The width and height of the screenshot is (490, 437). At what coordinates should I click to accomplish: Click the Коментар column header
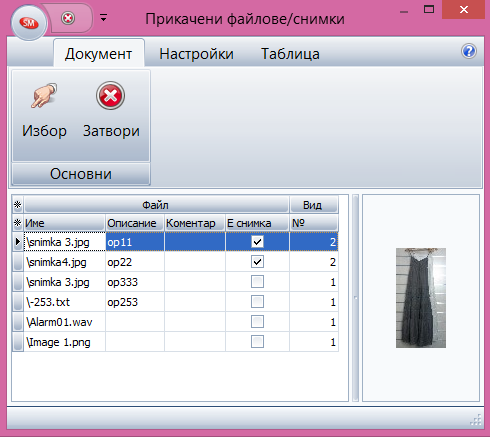(x=195, y=223)
